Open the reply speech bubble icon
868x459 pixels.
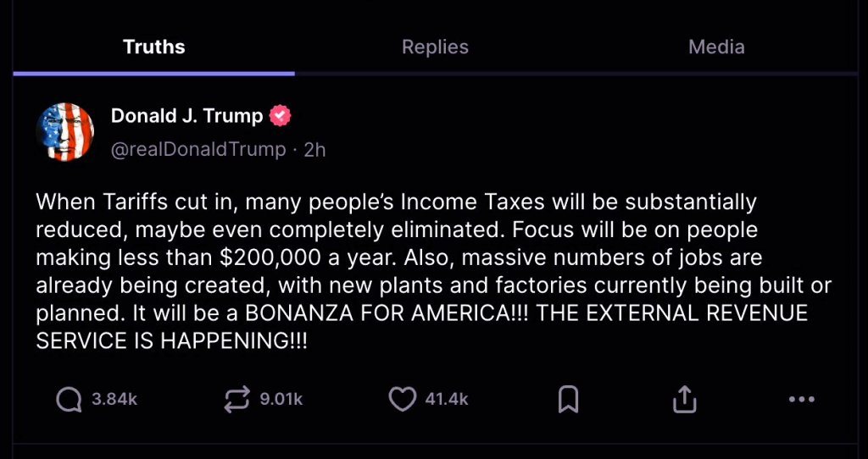click(x=69, y=400)
